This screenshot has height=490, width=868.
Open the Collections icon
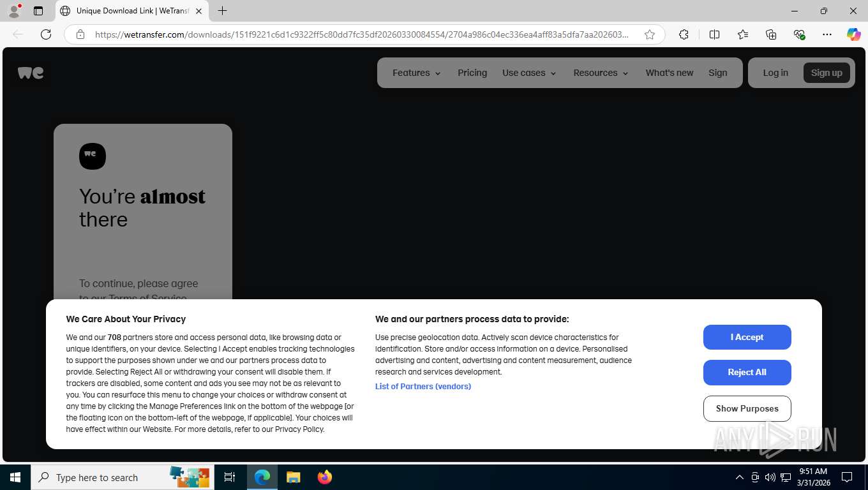(x=771, y=34)
